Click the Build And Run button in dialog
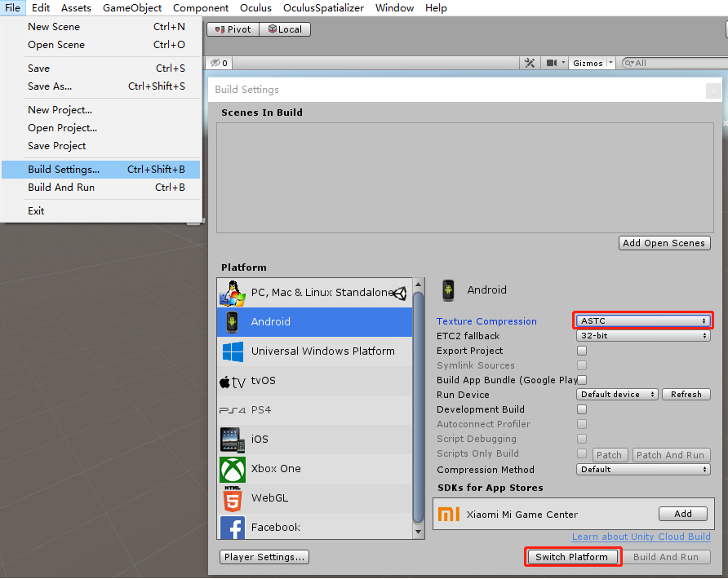This screenshot has width=728, height=579. [665, 557]
